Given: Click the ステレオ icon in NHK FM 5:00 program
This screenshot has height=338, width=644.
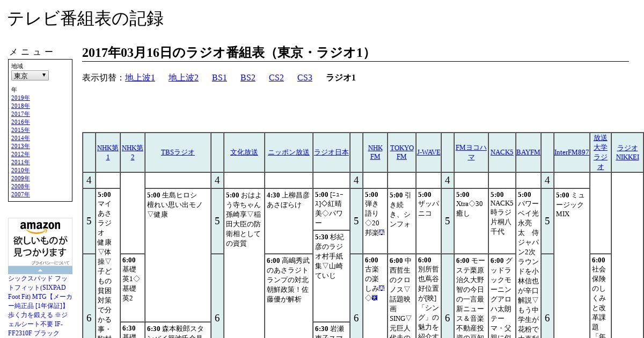Looking at the screenshot, I should pos(382,233).
